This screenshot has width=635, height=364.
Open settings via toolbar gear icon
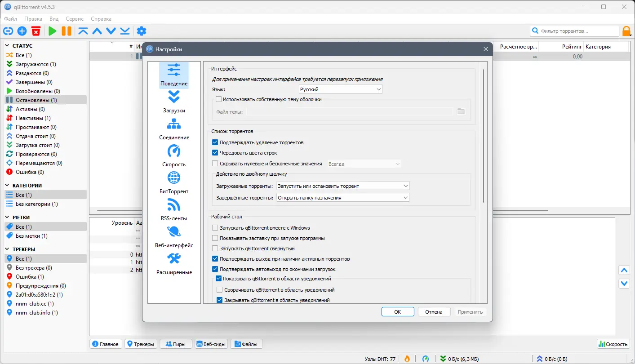tap(142, 31)
